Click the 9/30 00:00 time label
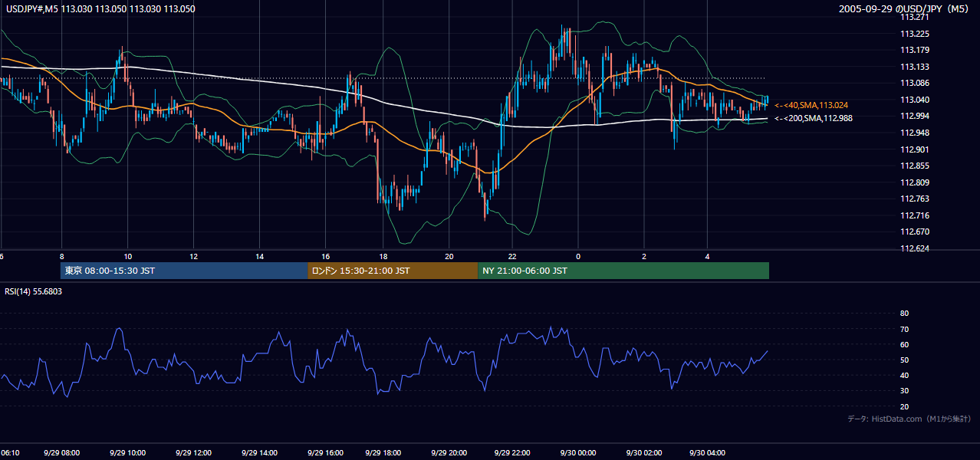The height and width of the screenshot is (460, 980). click(x=578, y=452)
